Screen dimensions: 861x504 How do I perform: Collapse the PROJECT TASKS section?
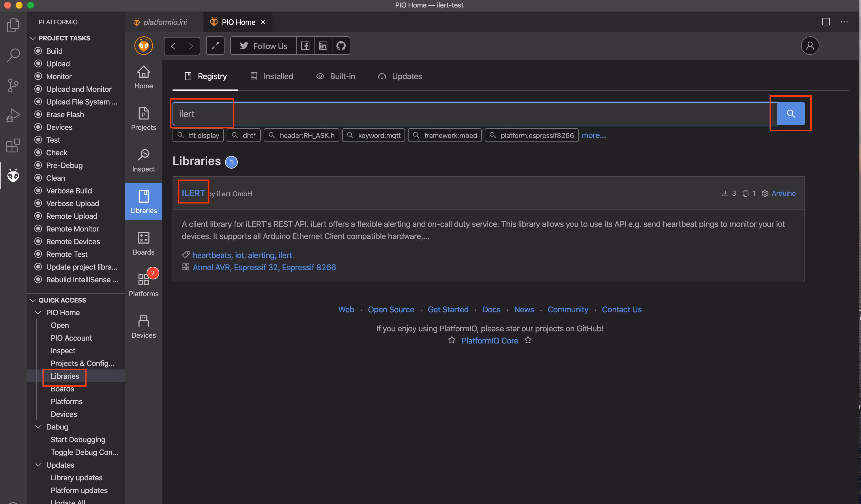point(33,38)
